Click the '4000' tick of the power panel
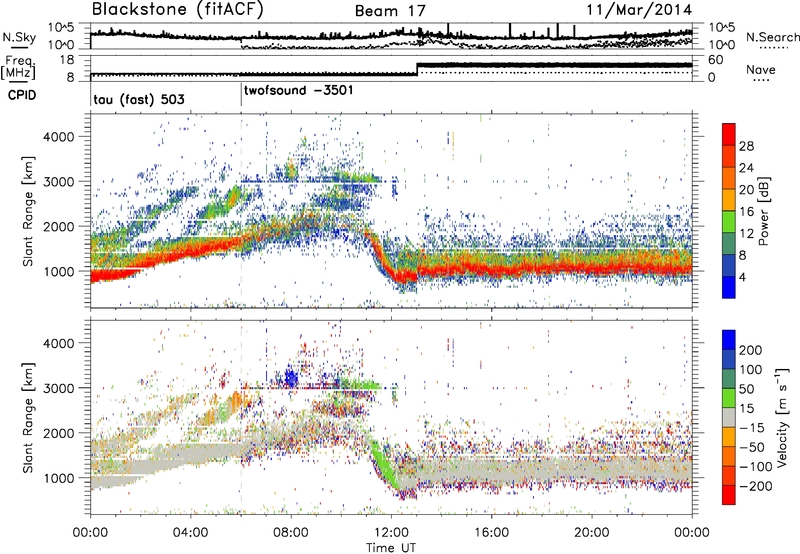Viewport: 800px width, 554px height. click(59, 137)
